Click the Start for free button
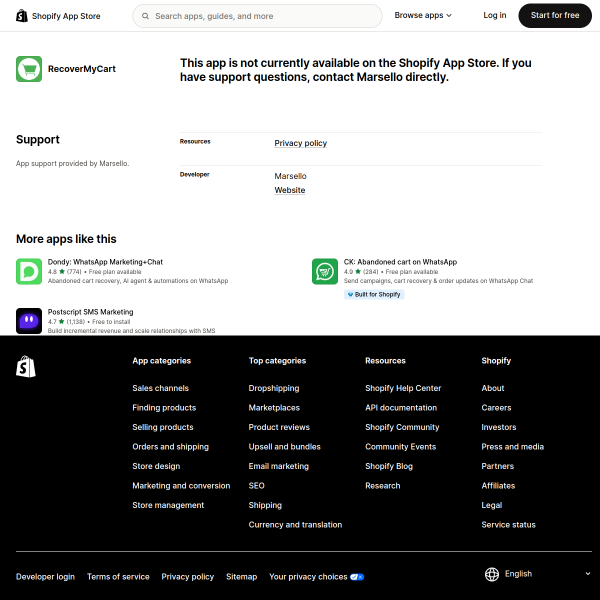The height and width of the screenshot is (600, 600). point(555,15)
